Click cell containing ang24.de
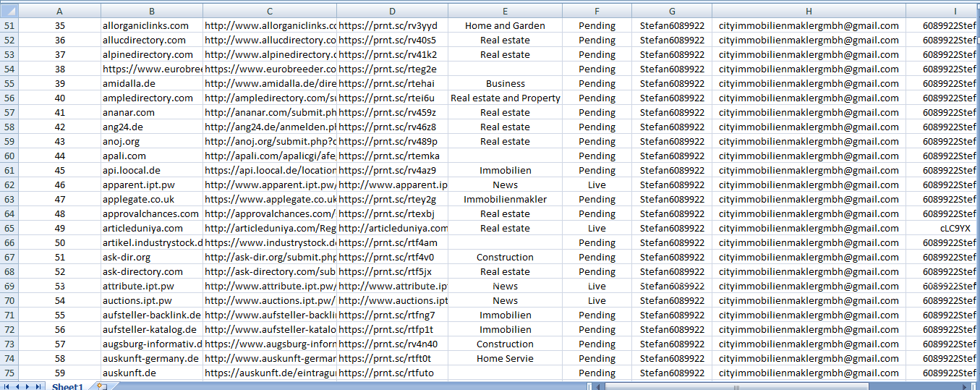The height and width of the screenshot is (390, 980). tap(152, 127)
